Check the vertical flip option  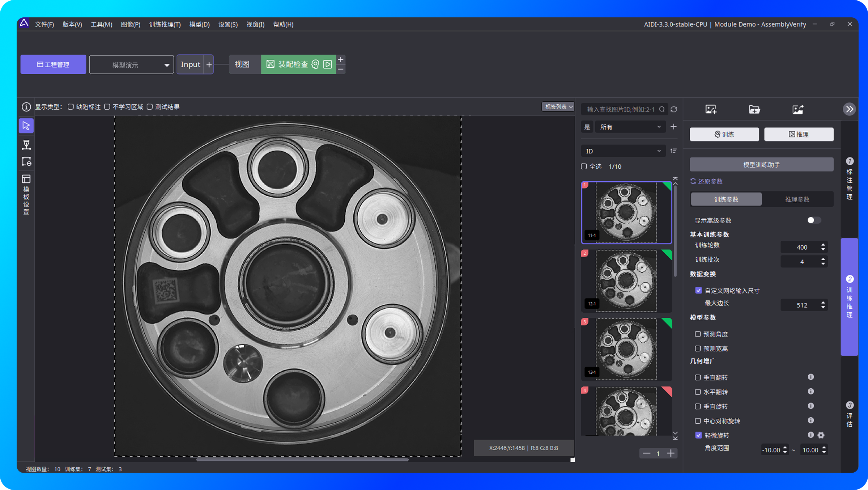pos(698,377)
